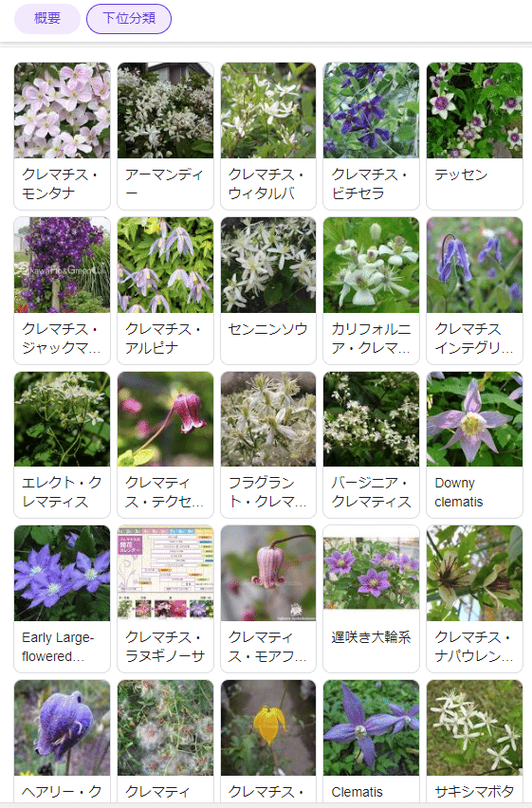Open the クレマチス・モンタナ card
Viewport: 532px width, 808px height.
coord(62,136)
